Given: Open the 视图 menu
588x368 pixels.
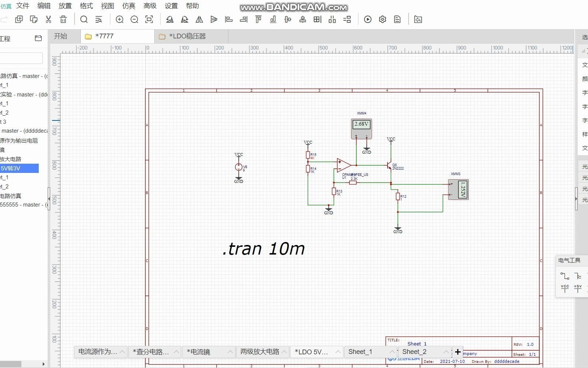Looking at the screenshot, I should click(x=107, y=6).
